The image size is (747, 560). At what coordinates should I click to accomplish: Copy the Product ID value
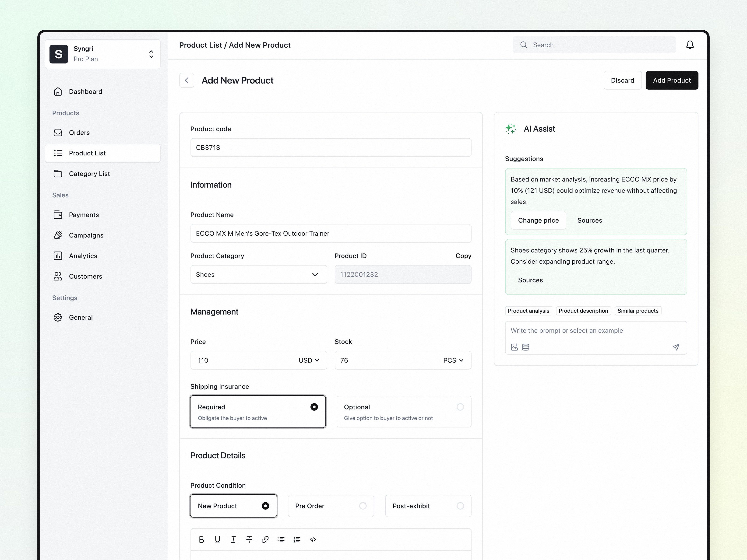click(x=463, y=256)
